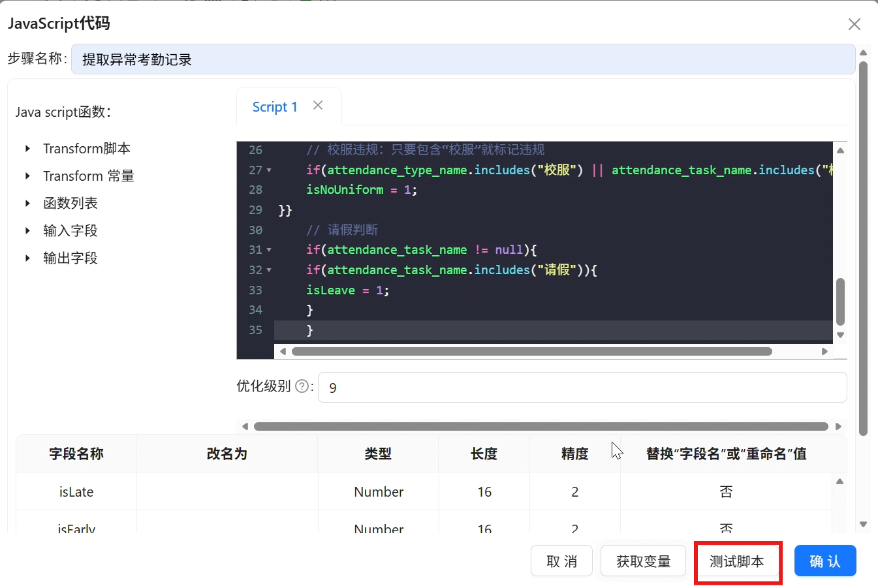This screenshot has width=878, height=588.
Task: Click the 长度 column header
Action: 484,454
